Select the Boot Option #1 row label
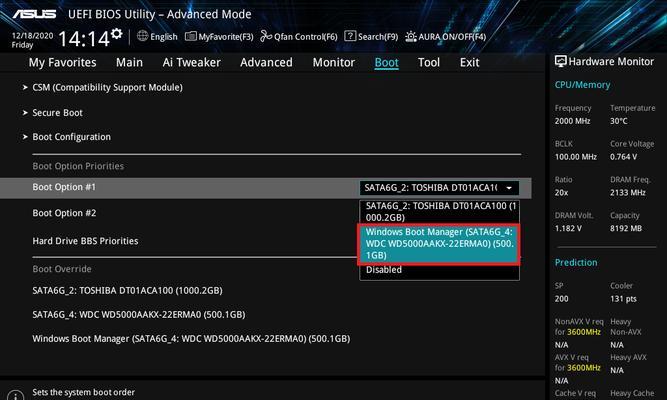 [64, 187]
